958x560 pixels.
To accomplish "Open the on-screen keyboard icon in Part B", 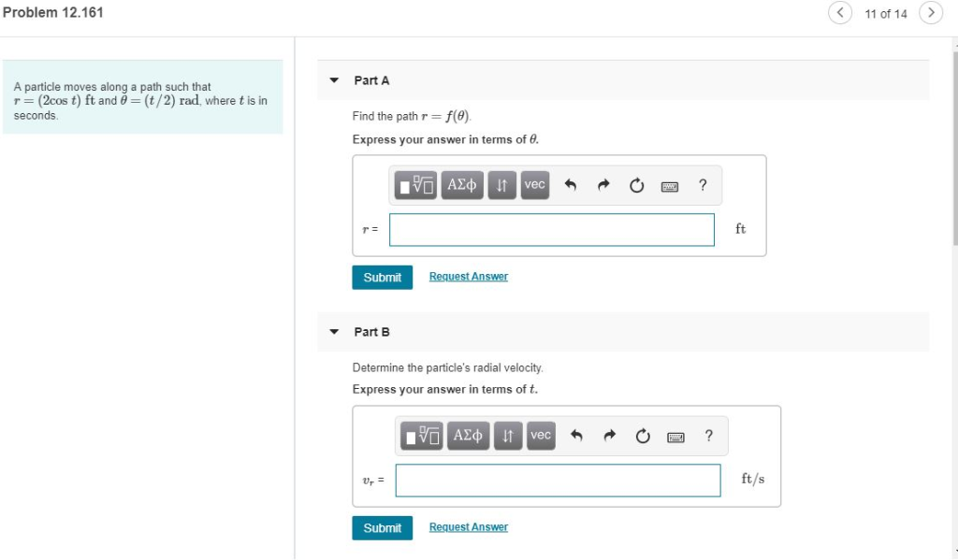I will (675, 435).
